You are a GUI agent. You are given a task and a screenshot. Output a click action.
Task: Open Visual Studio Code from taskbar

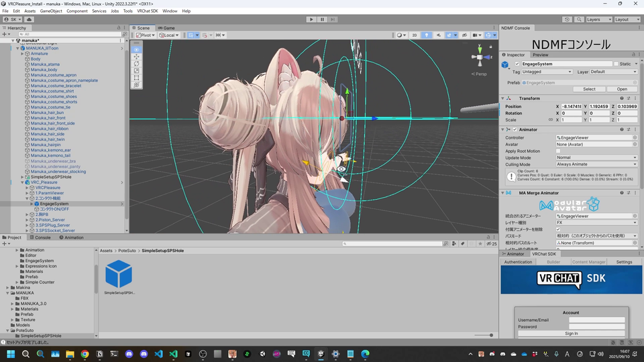[158, 354]
